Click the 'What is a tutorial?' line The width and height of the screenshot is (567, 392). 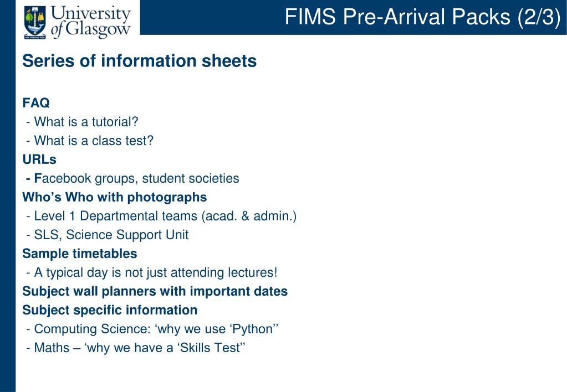[82, 122]
